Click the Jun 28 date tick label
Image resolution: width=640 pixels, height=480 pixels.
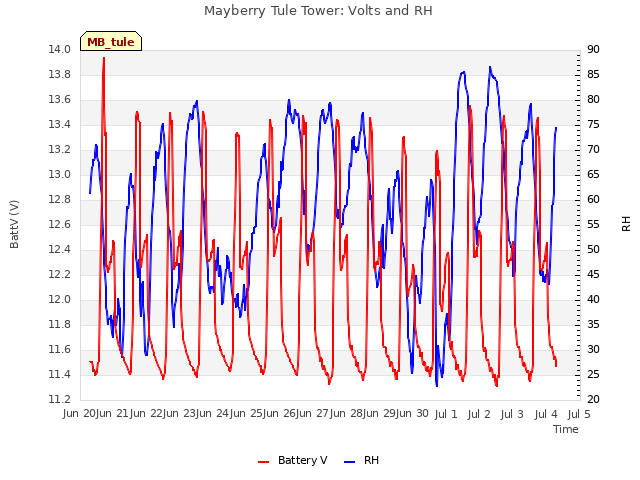[346, 414]
